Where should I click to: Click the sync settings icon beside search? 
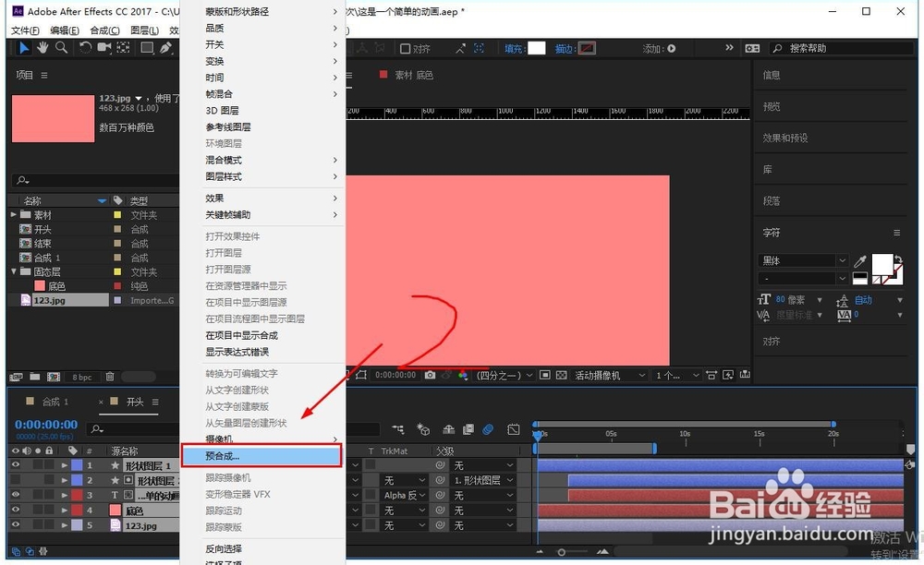pos(752,49)
